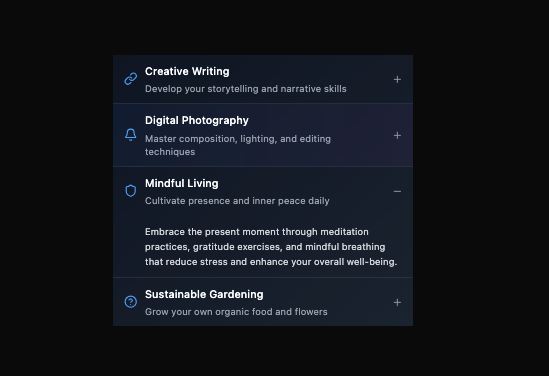Click subtitle 'Cultivate presence and inner peace daily'

237,201
